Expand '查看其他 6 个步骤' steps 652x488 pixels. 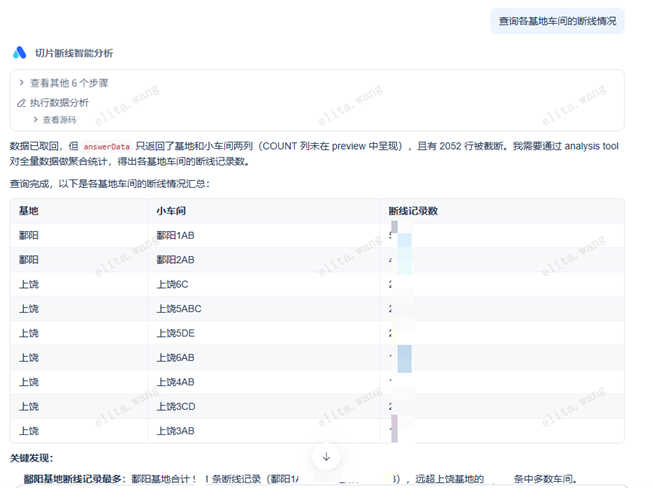tap(64, 83)
